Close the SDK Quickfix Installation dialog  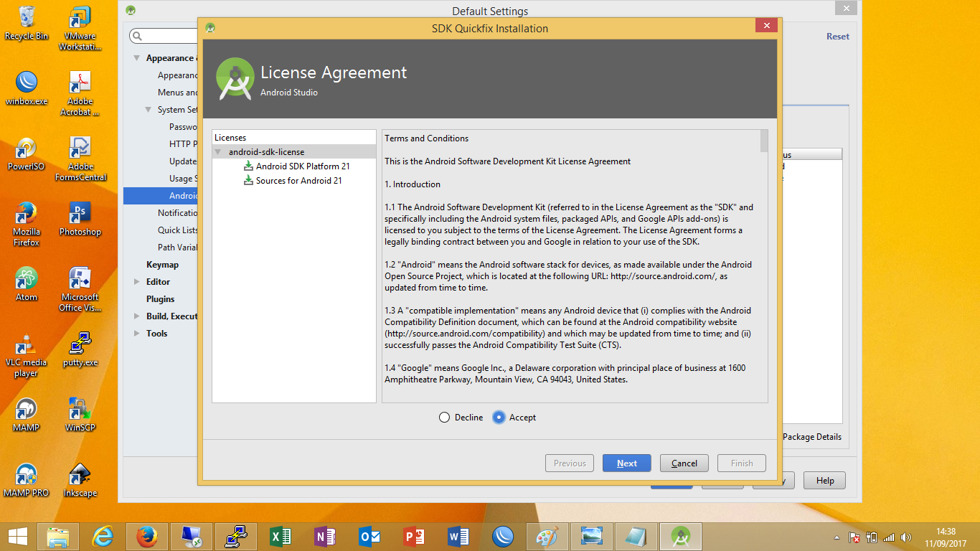[767, 26]
